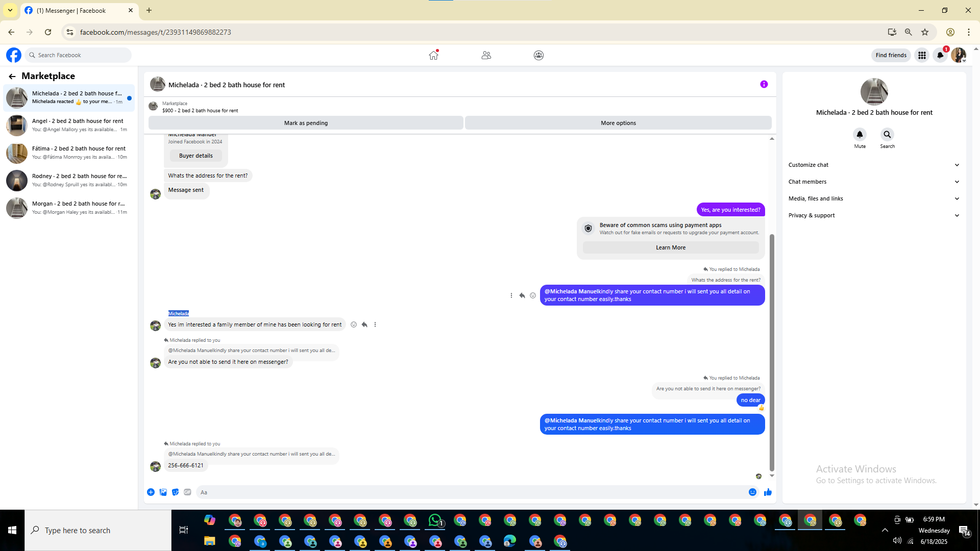Send a thumbs-up like
The image size is (980, 551).
pyautogui.click(x=768, y=492)
